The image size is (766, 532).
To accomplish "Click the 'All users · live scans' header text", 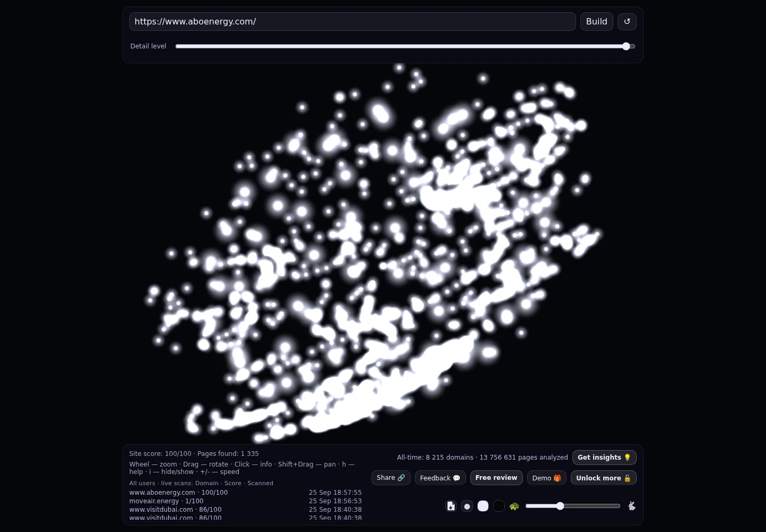I will (x=201, y=483).
